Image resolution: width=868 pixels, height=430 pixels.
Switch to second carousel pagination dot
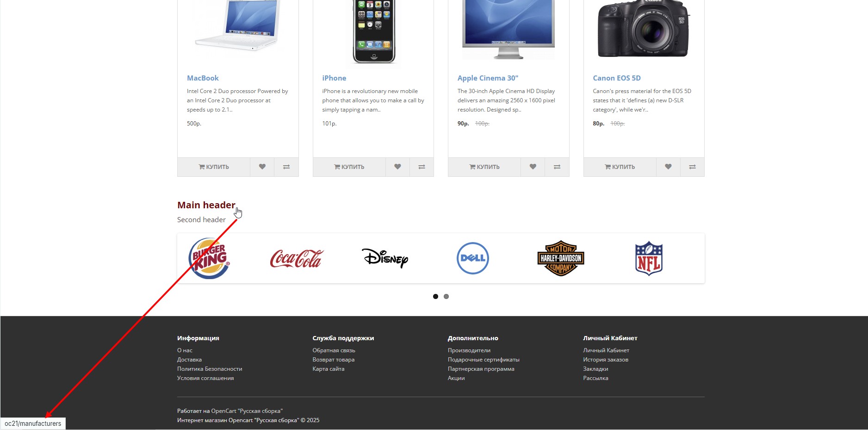click(446, 297)
